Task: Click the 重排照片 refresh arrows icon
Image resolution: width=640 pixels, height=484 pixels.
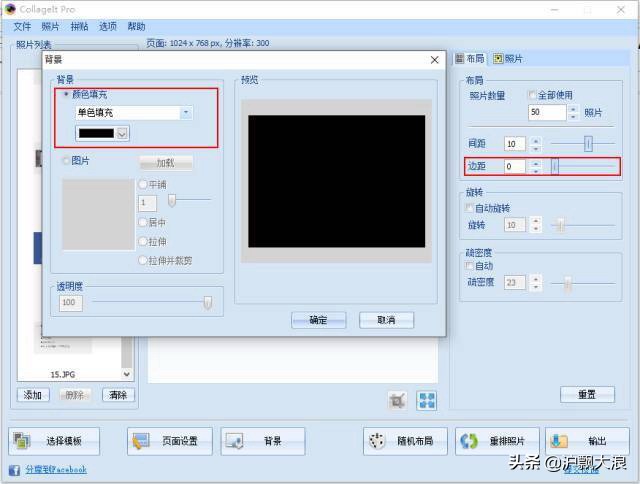Action: point(469,441)
